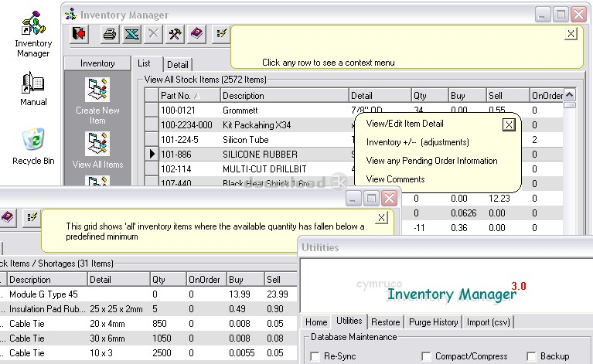Image resolution: width=593 pixels, height=364 pixels.
Task: Click the Create New Item sidebar icon
Action: click(x=97, y=90)
